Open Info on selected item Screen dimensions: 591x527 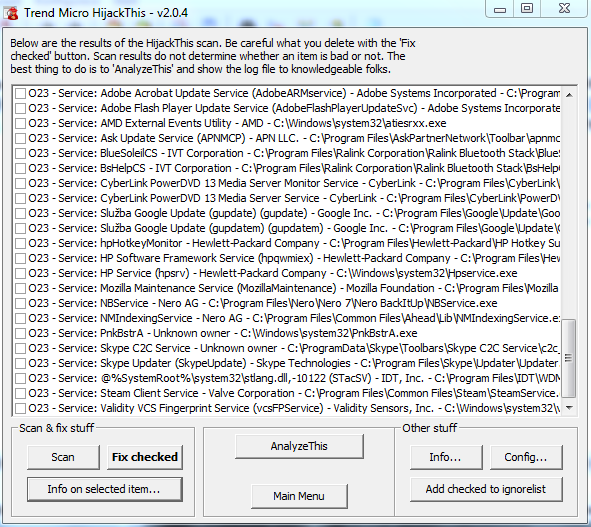pos(104,489)
